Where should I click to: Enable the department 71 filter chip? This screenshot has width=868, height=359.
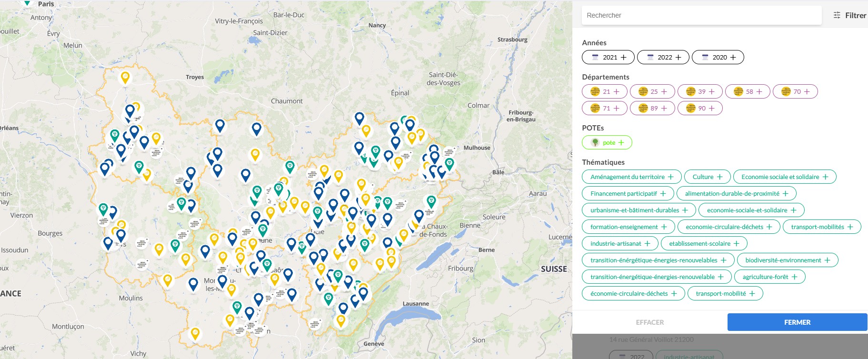tap(604, 108)
